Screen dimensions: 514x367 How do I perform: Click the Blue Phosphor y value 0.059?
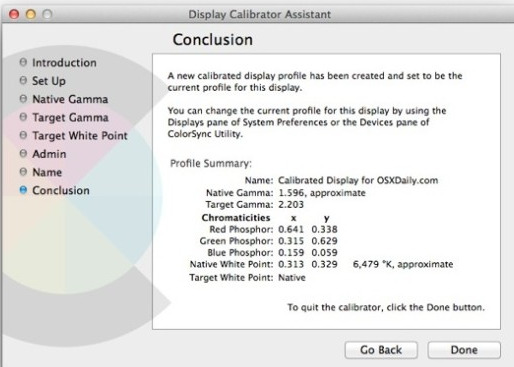click(324, 253)
